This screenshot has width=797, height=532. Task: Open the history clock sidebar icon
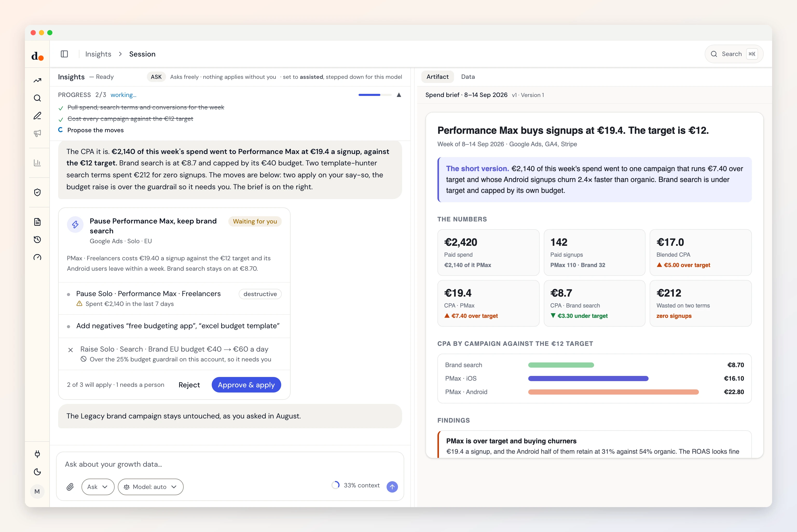tap(37, 240)
